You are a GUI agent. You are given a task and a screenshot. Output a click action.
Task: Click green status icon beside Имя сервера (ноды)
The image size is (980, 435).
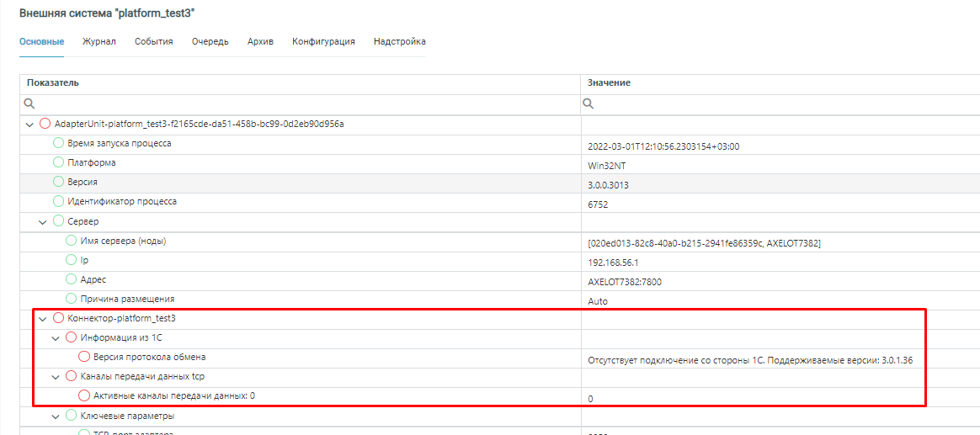[x=72, y=241]
